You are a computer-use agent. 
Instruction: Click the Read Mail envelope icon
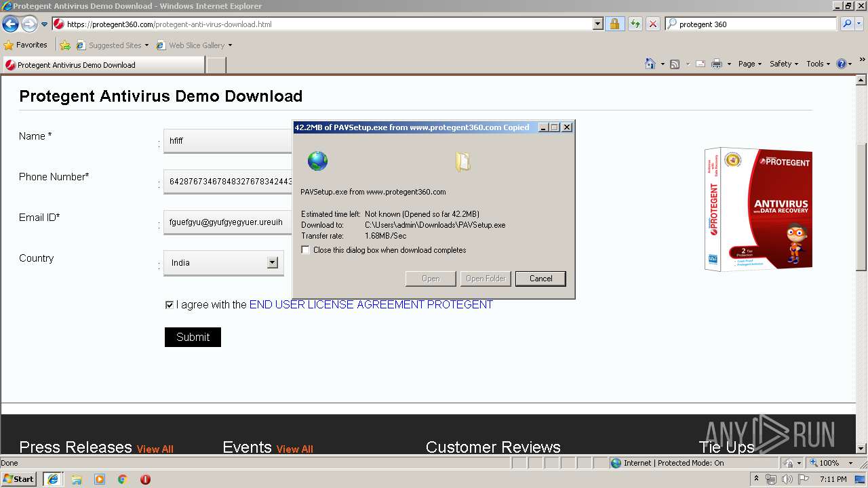click(x=700, y=64)
